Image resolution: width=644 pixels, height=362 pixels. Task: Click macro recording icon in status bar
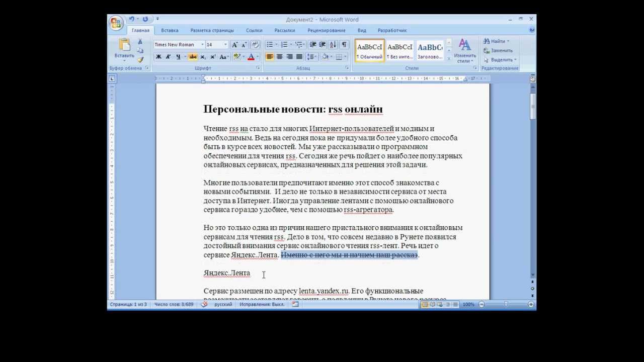[x=295, y=304]
